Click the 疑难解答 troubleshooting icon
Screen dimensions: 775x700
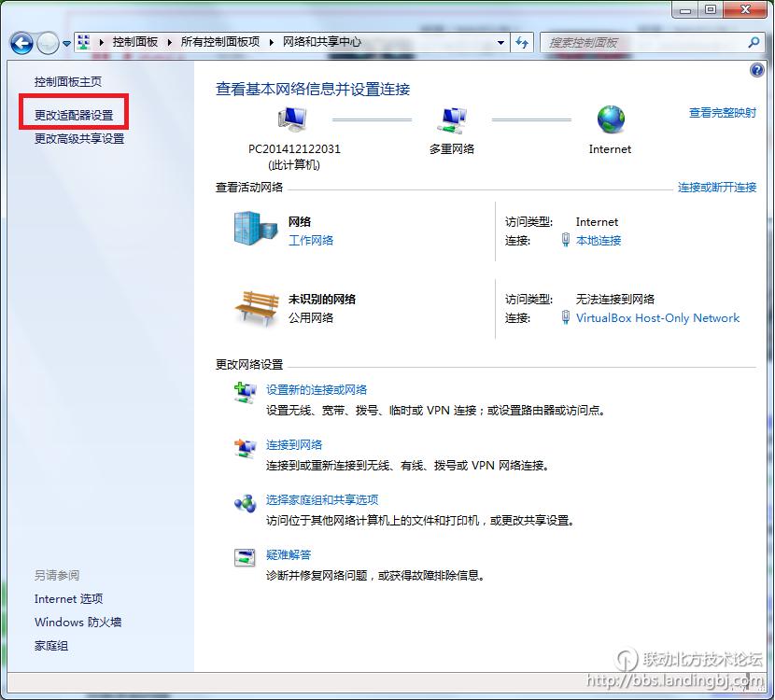point(245,558)
